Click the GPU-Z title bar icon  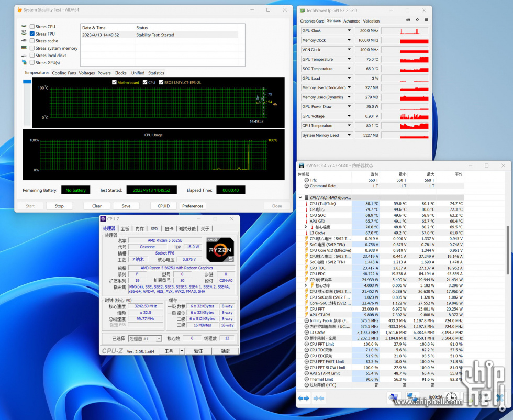[303, 10]
